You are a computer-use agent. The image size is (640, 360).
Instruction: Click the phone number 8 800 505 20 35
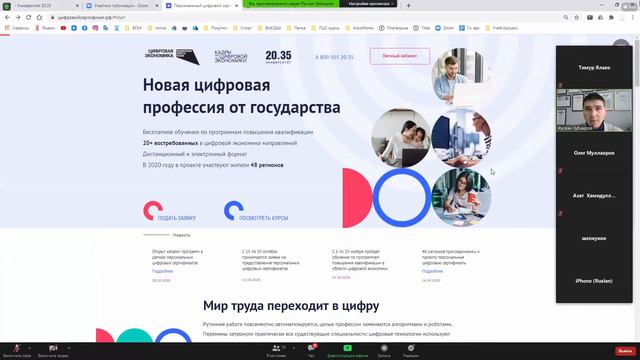coord(334,57)
